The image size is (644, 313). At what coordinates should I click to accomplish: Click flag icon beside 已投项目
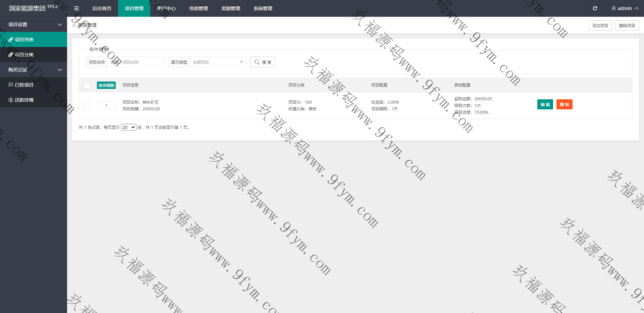pos(11,85)
